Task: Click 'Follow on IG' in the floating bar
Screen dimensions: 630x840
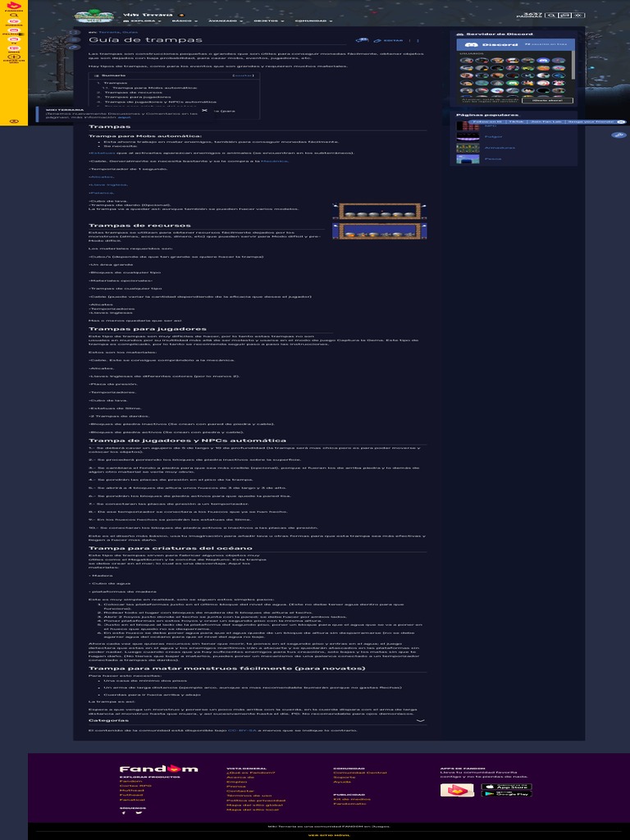Action: (487, 121)
